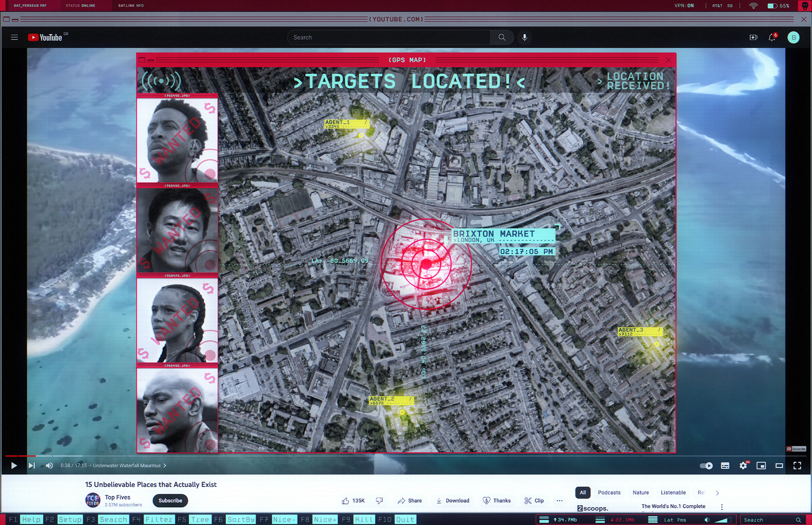Like the video with 135K likes
The height and width of the screenshot is (525, 812).
click(x=353, y=500)
